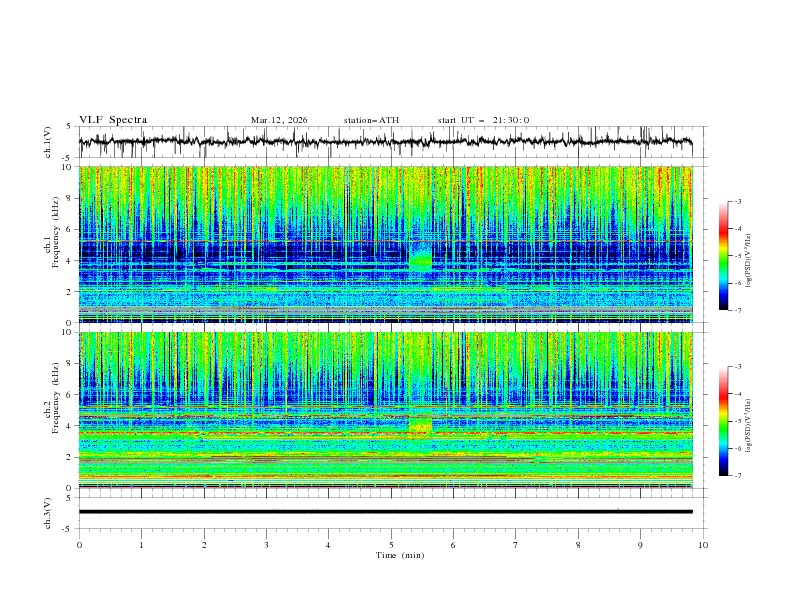Click '-5' on ch.1 color bar scale

pos(738,256)
